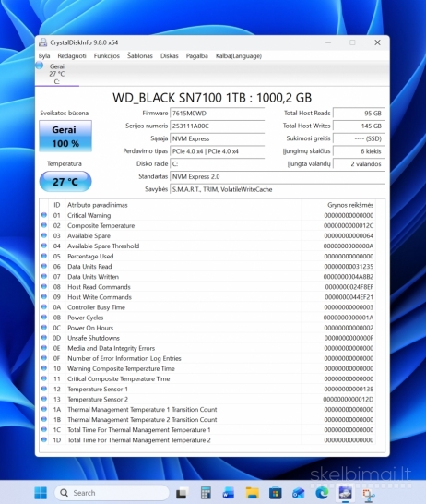Click the Outlook icon in the taskbar

[x=299, y=493]
